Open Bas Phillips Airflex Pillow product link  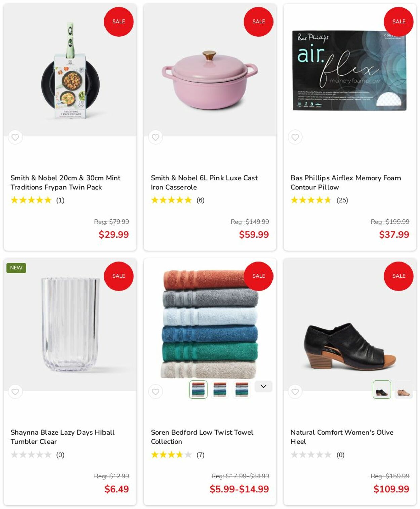[x=345, y=182]
